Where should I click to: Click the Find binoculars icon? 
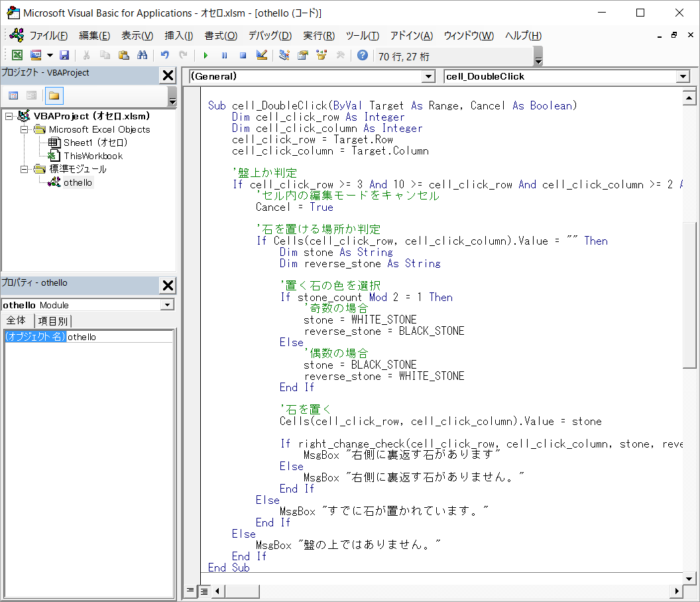point(142,56)
